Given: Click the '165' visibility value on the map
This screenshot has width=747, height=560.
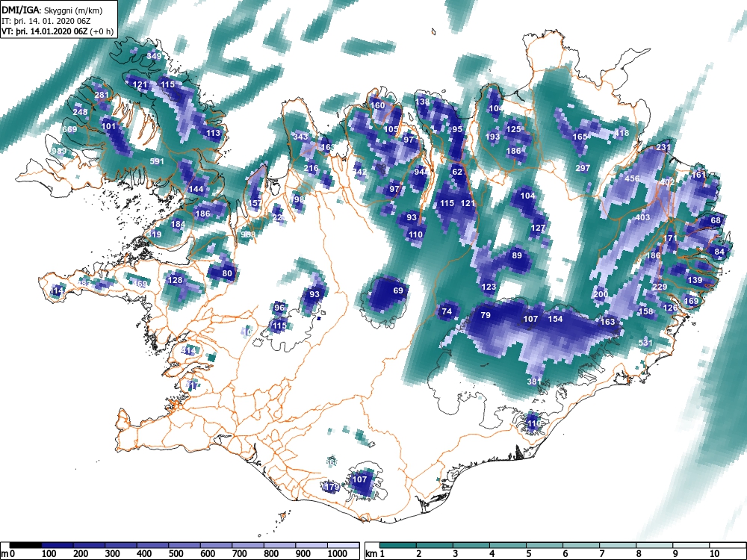Looking at the screenshot, I should pos(580,136).
